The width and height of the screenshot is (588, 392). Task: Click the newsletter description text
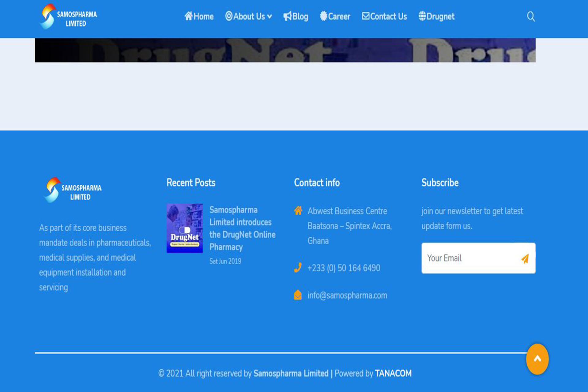tap(472, 219)
